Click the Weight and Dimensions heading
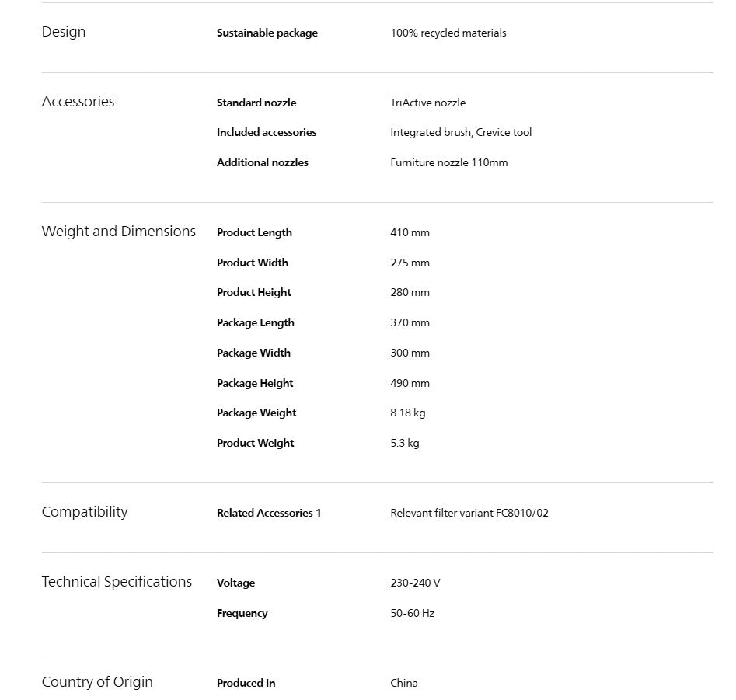This screenshot has height=700, width=736. [x=119, y=232]
